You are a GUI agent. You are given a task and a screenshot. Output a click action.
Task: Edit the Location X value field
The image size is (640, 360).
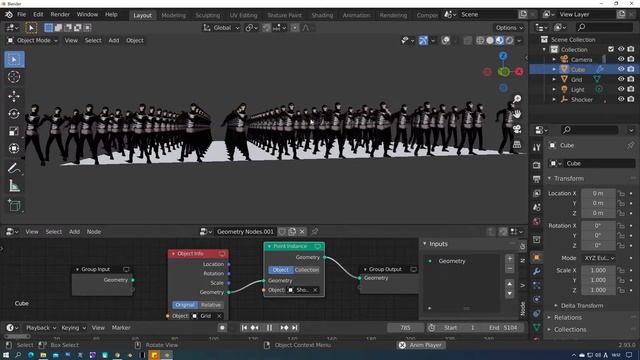[598, 193]
